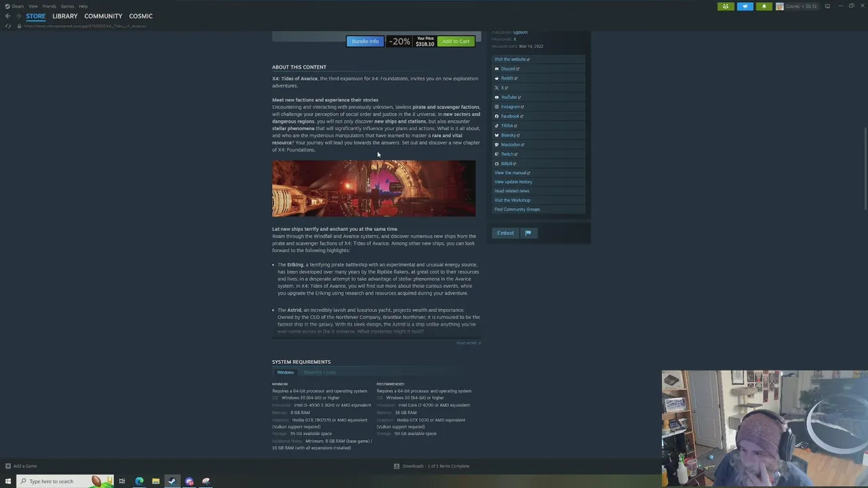Switch to the COSMIC profile tab
This screenshot has width=868, height=488.
141,16
